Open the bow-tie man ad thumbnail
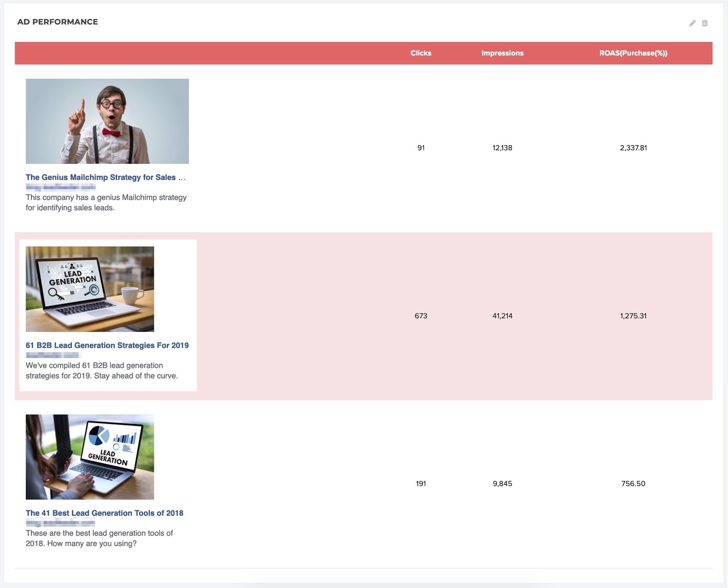 pos(107,121)
